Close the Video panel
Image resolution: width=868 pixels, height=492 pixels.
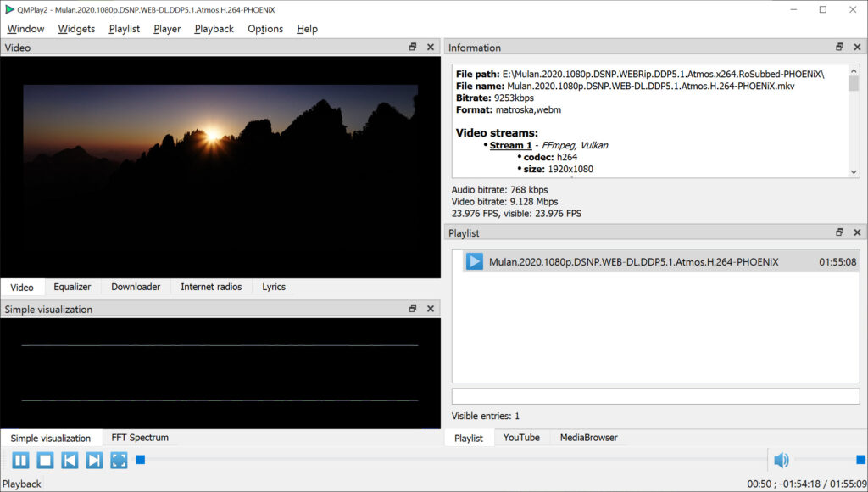pyautogui.click(x=430, y=48)
